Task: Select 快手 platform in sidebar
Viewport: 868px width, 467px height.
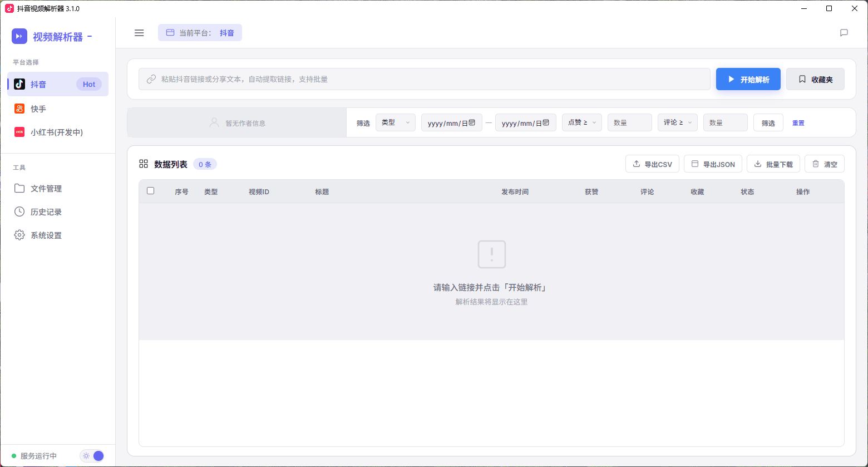Action: (x=58, y=109)
